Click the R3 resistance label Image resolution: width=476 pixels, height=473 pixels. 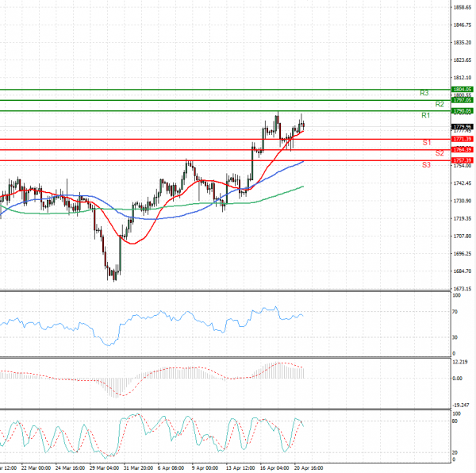pyautogui.click(x=424, y=93)
